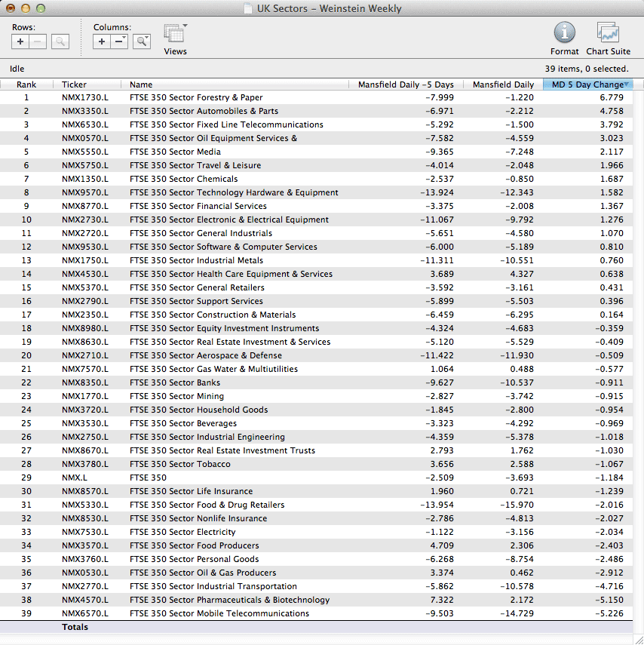Viewport: 644px width, 645px height.
Task: Sort by the Rank column header
Action: point(26,84)
